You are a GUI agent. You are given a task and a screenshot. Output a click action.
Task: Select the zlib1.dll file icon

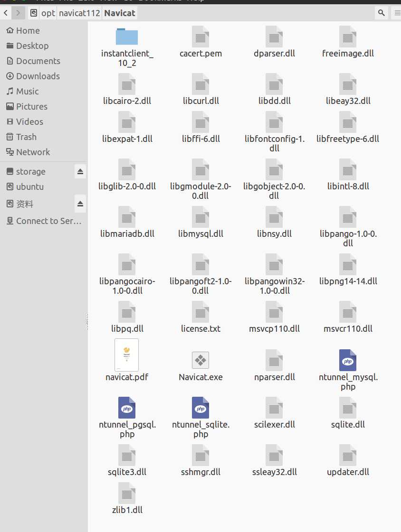click(127, 493)
